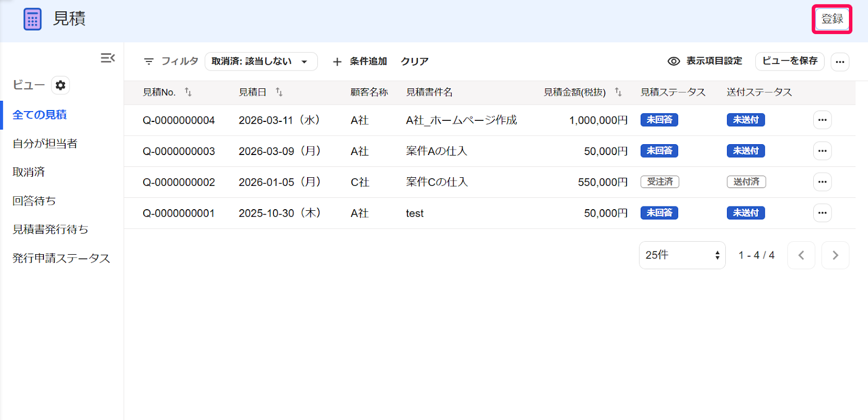868x420 pixels.
Task: Open row actions for Q-0000000003
Action: coord(822,151)
